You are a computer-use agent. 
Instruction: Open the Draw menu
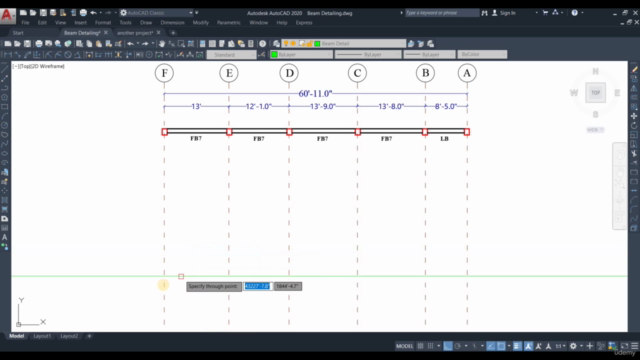(x=146, y=22)
